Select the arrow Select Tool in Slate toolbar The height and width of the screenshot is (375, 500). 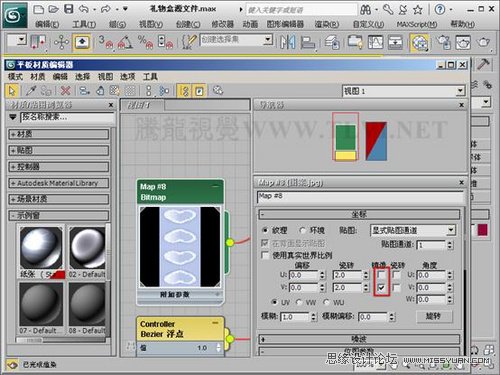12,91
